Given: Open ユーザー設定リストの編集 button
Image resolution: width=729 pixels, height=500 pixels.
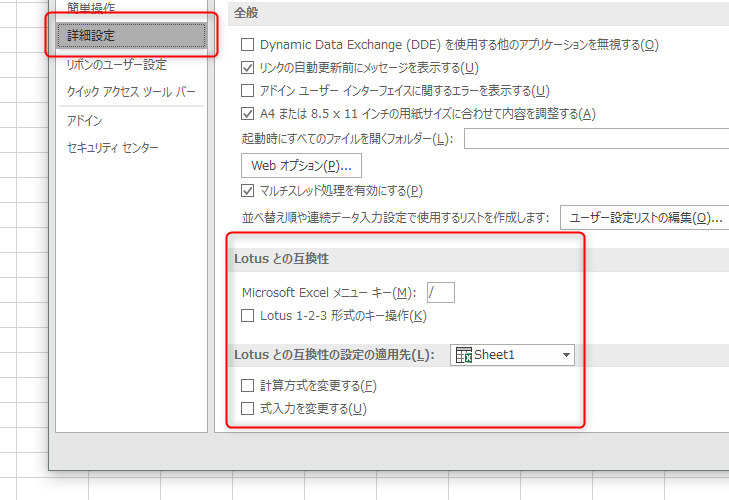Looking at the screenshot, I should (644, 218).
